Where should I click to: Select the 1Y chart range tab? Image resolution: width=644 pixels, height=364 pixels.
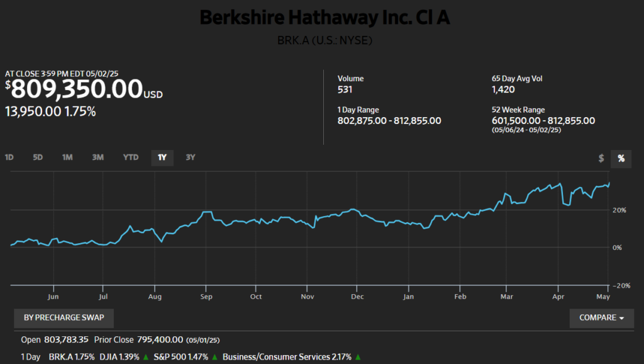coord(162,158)
